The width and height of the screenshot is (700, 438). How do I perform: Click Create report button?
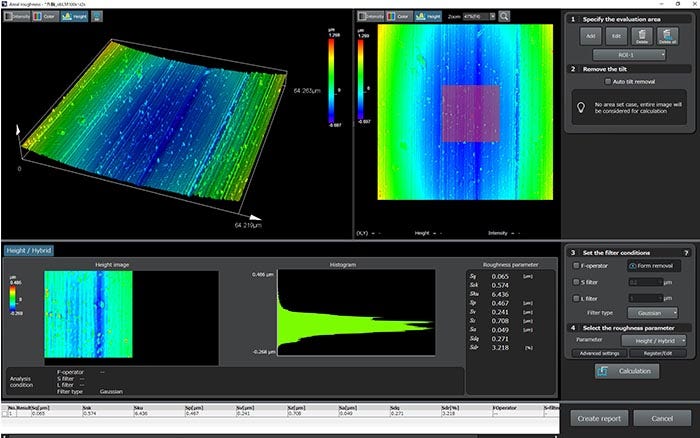(602, 418)
